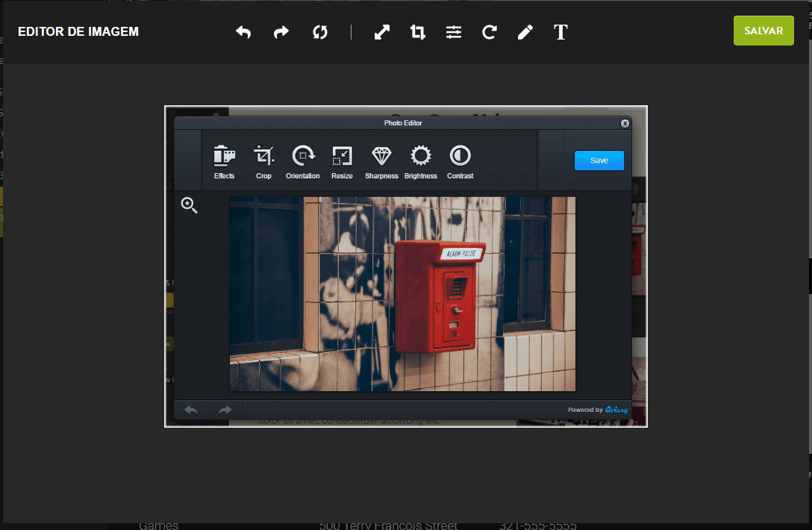Select the pencil draw tool

click(x=525, y=32)
